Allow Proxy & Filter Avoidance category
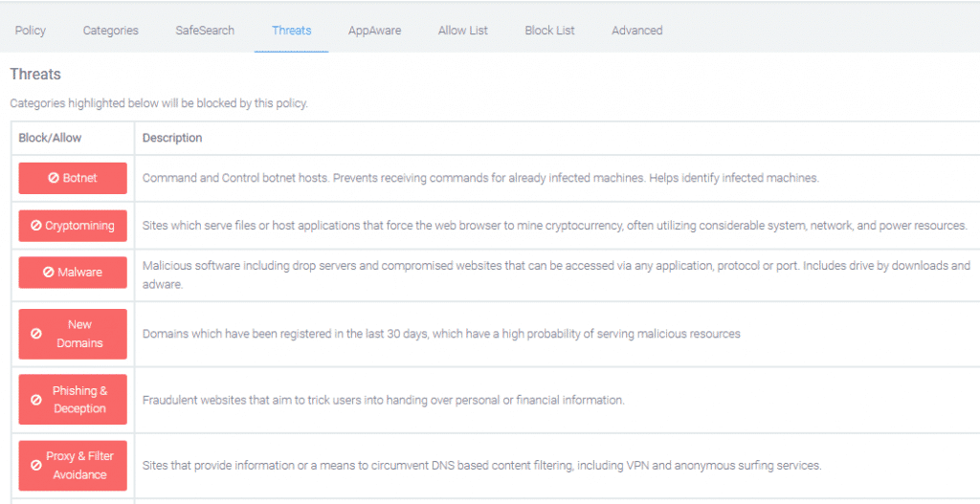980x504 pixels. 73,466
